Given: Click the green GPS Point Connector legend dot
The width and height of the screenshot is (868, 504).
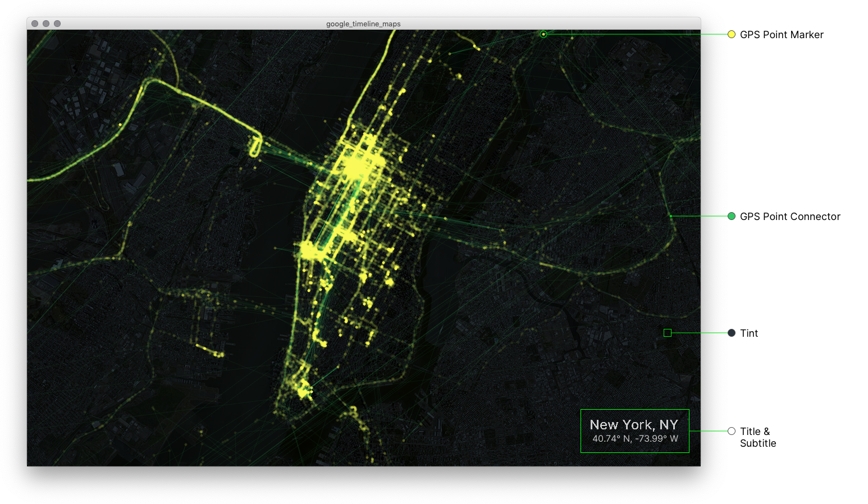Looking at the screenshot, I should click(x=732, y=216).
